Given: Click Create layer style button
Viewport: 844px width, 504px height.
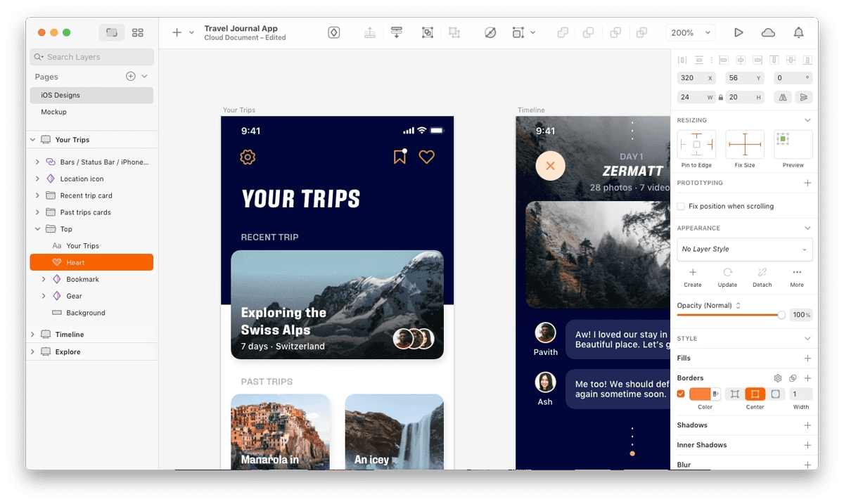Looking at the screenshot, I should click(693, 278).
